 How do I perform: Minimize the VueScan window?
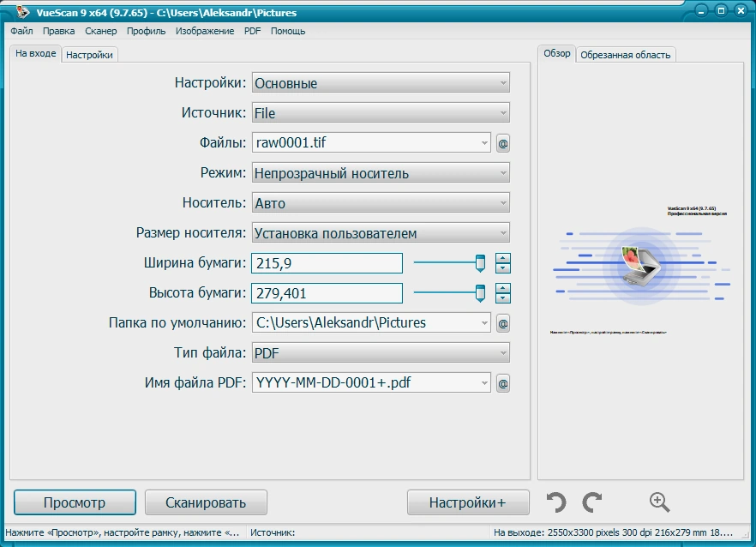(701, 11)
